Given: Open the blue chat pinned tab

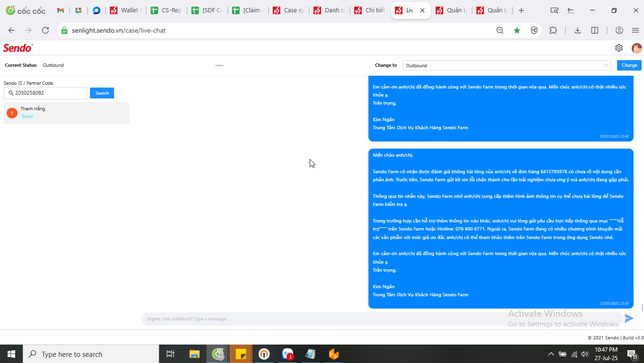Looking at the screenshot, I should pos(97,10).
